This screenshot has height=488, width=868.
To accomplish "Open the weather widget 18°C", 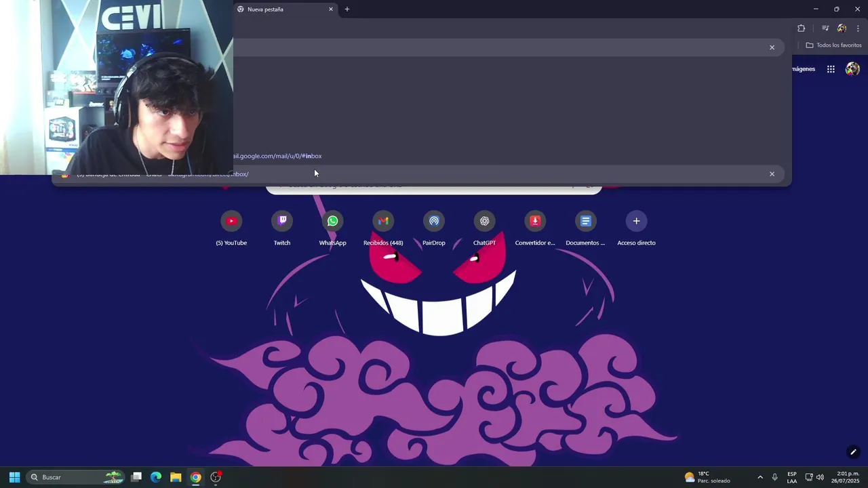I will point(707,477).
